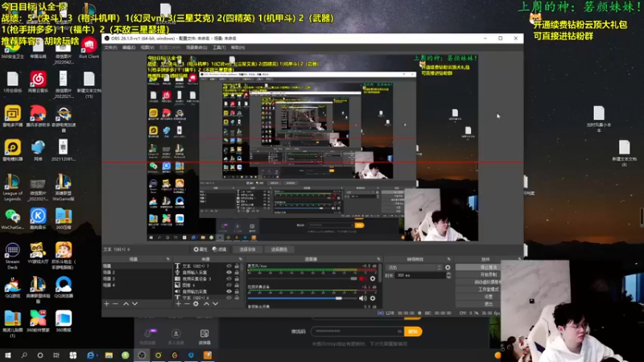Screen dimensions: 644x362
Task: Open the transition properties gear beside 淡出
Action: coord(448,268)
